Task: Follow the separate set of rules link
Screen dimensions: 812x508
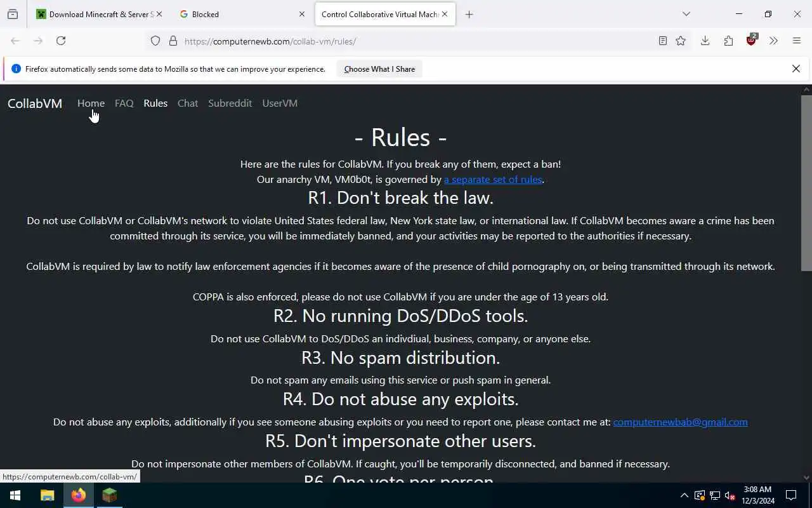Action: (493, 179)
